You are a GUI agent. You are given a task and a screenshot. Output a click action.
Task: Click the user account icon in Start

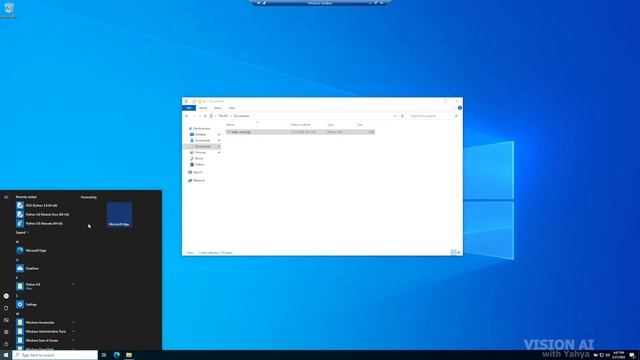pos(6,296)
